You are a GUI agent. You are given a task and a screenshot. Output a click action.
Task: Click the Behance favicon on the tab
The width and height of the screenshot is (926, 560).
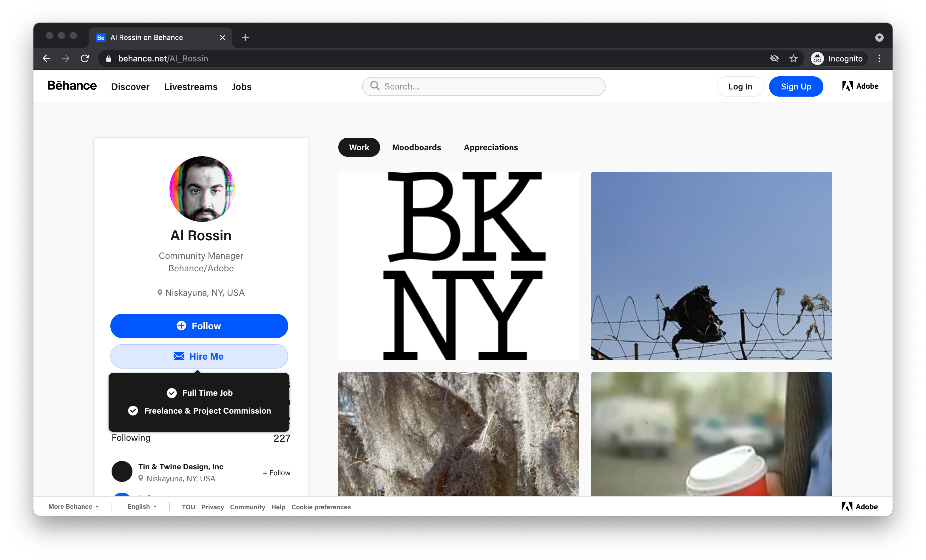point(101,38)
